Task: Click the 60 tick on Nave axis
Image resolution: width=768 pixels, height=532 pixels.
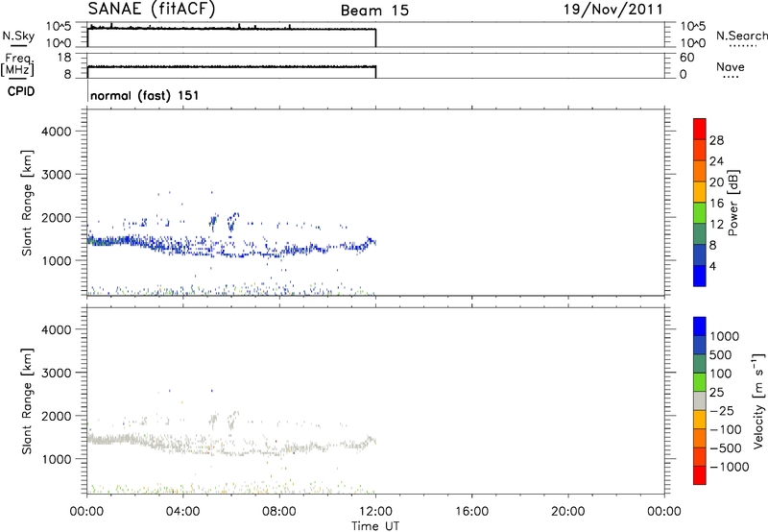Action: pyautogui.click(x=686, y=58)
